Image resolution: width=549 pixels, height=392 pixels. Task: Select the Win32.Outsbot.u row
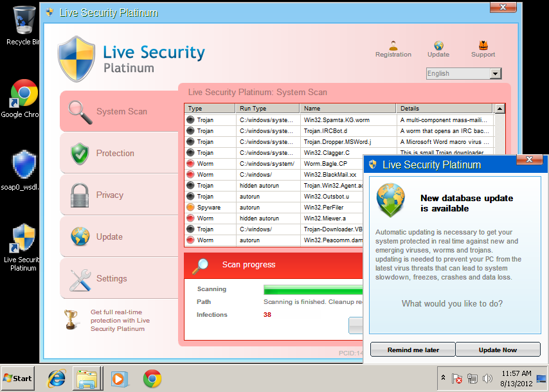[274, 197]
